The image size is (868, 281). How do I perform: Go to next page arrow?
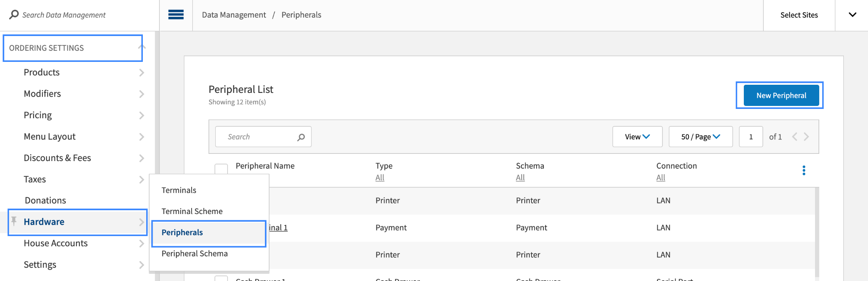click(x=807, y=136)
